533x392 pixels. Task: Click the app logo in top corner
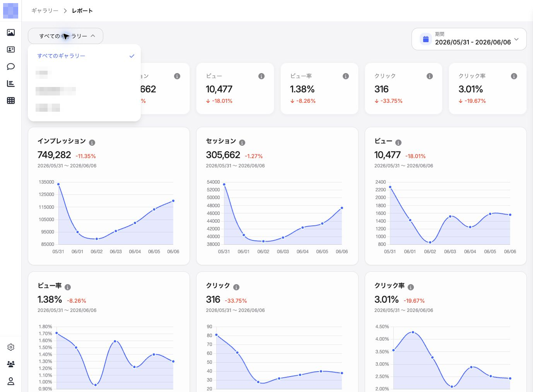(10, 10)
